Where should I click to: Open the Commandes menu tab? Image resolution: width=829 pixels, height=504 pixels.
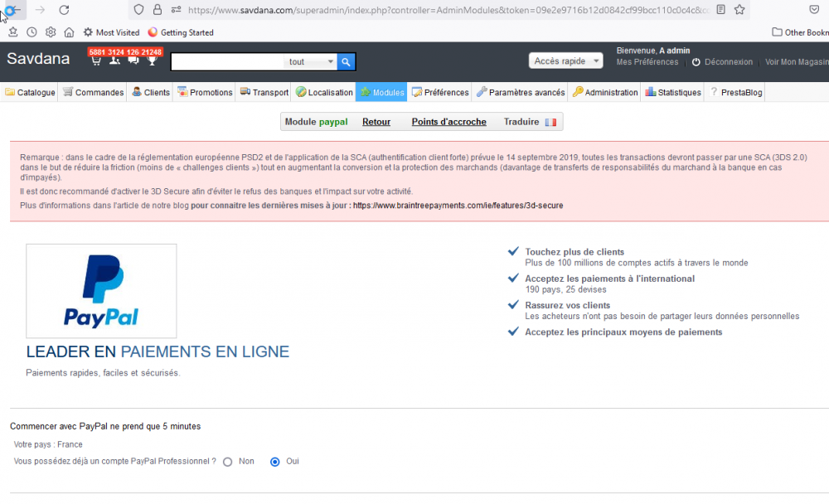tap(93, 92)
